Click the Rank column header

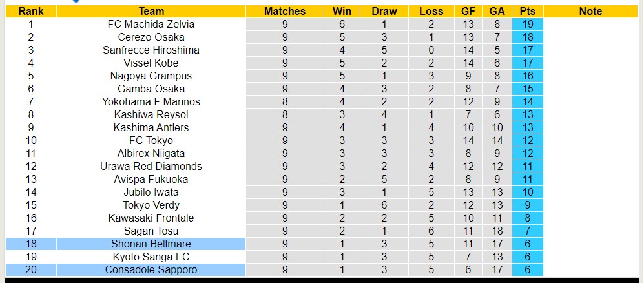[x=30, y=11]
